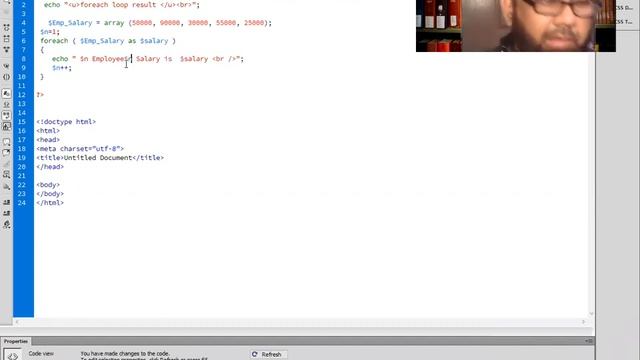The width and height of the screenshot is (640, 360).
Task: Click the webcam video thumbnail
Action: pos(516,26)
